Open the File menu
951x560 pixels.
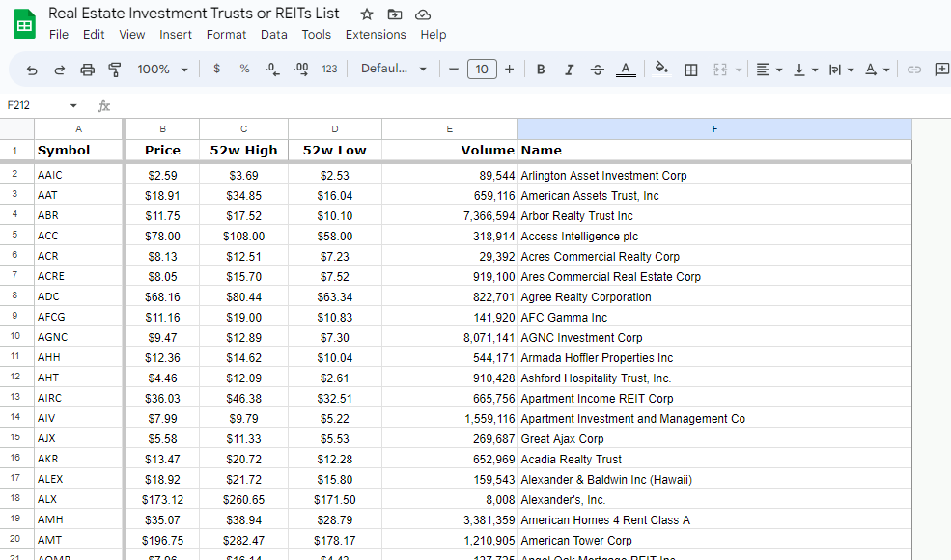tap(59, 35)
